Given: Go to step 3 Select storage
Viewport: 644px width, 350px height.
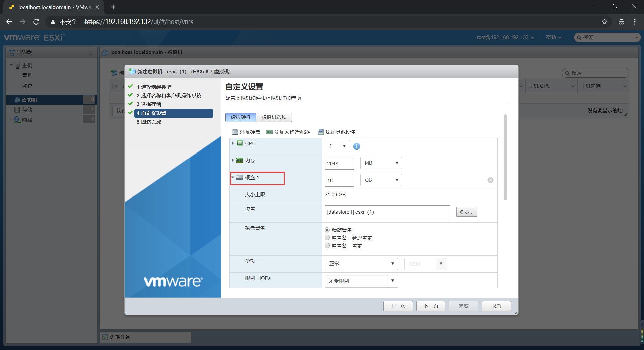Looking at the screenshot, I should pos(149,104).
